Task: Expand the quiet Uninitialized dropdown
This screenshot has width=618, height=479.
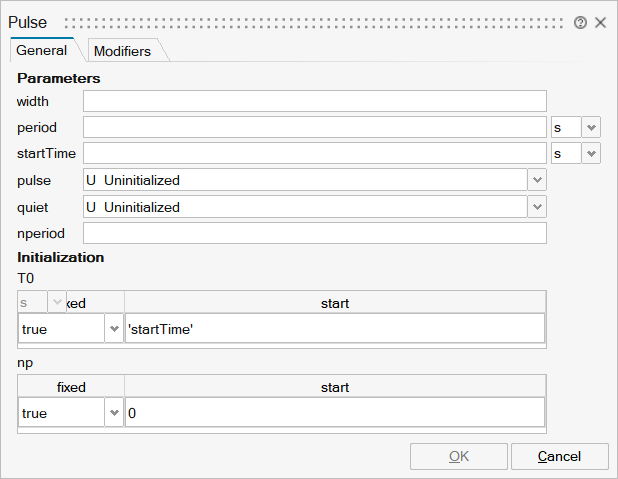Action: 537,207
